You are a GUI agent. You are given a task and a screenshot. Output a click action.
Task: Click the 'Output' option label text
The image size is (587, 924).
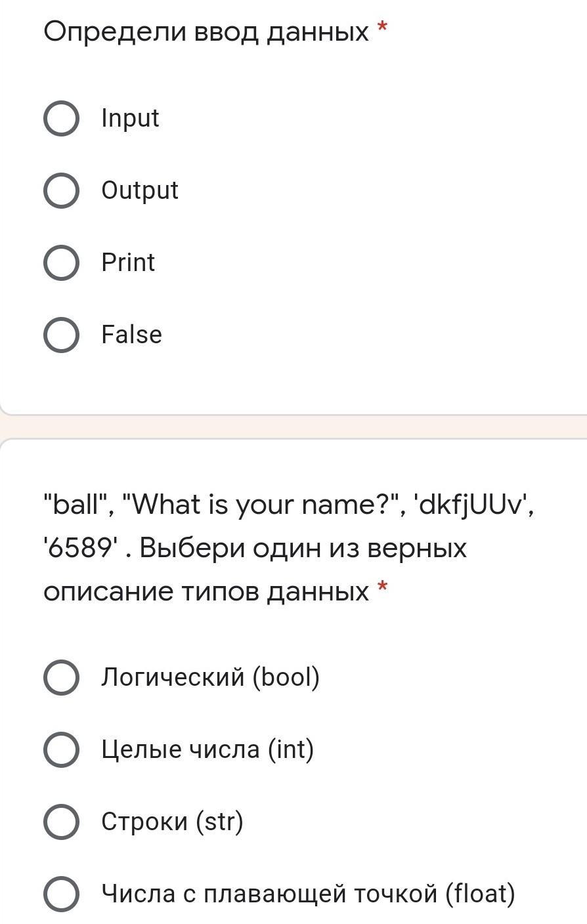pyautogui.click(x=139, y=191)
